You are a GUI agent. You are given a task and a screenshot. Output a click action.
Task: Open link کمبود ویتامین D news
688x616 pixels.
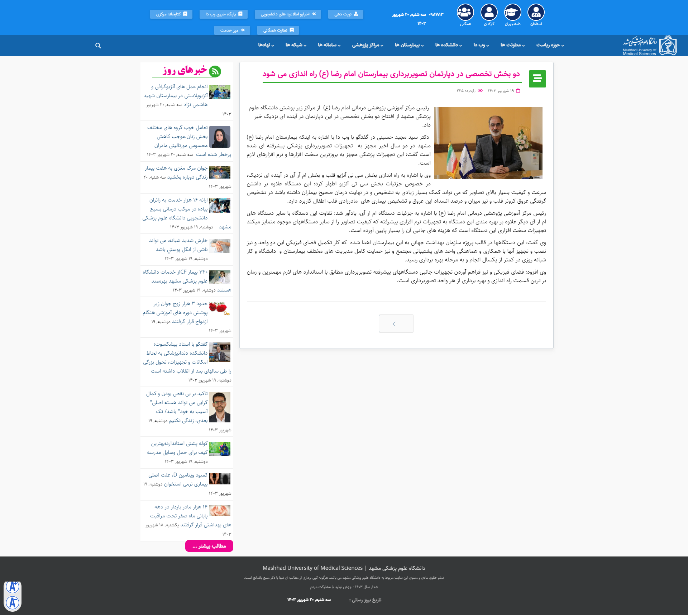click(178, 479)
